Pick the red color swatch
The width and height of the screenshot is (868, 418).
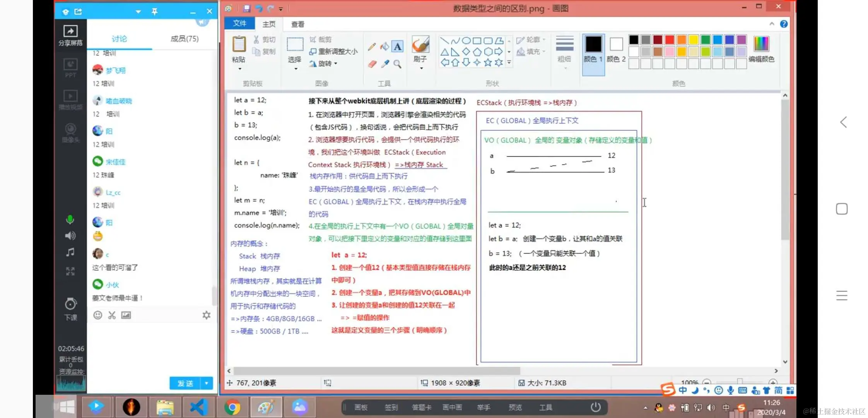coord(670,39)
